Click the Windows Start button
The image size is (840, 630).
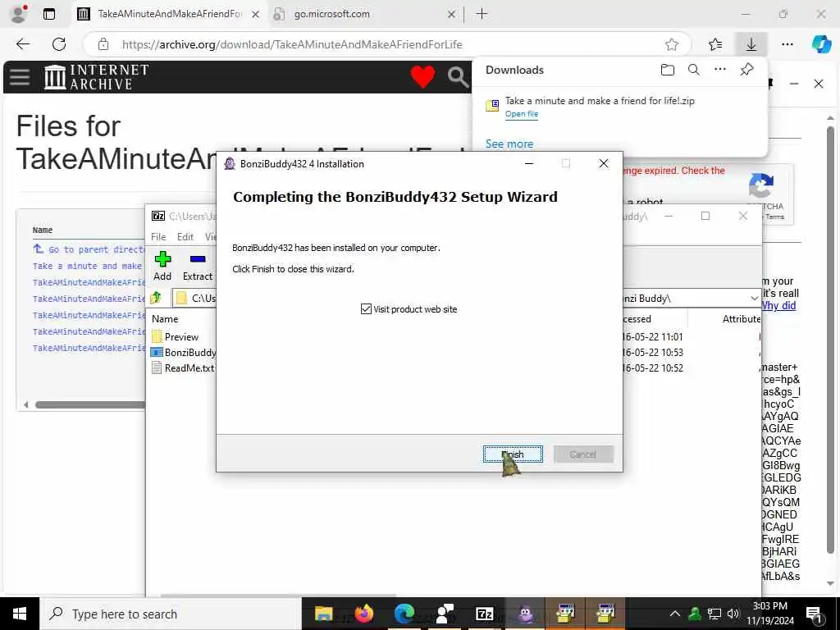20,614
